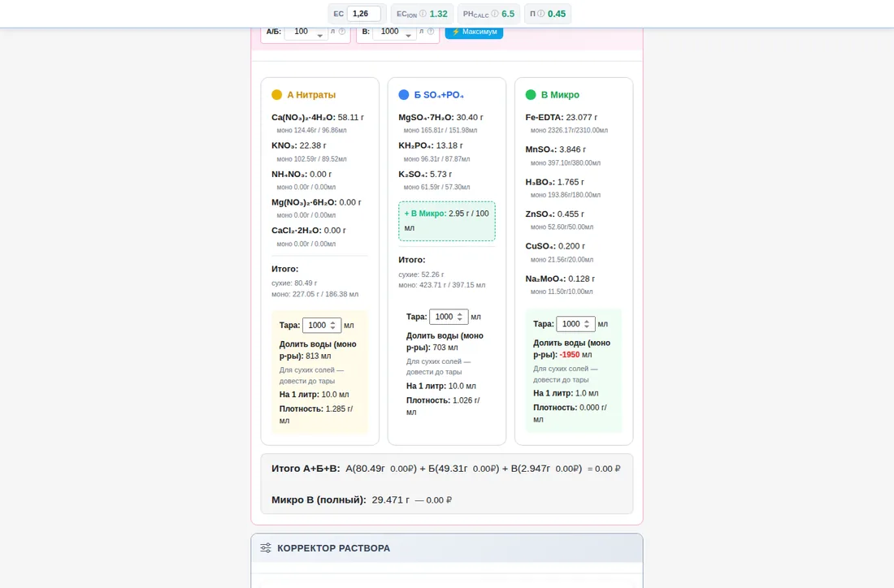Select 'На 1 литр: 1.0 мл' in В card
Image resolution: width=894 pixels, height=588 pixels.
[566, 393]
